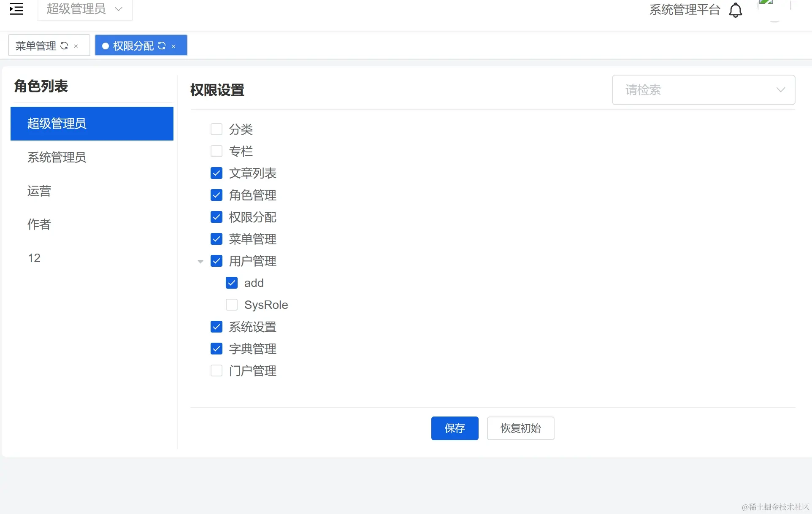Switch to the 菜单管理 tab
The height and width of the screenshot is (514, 812).
[x=36, y=46]
